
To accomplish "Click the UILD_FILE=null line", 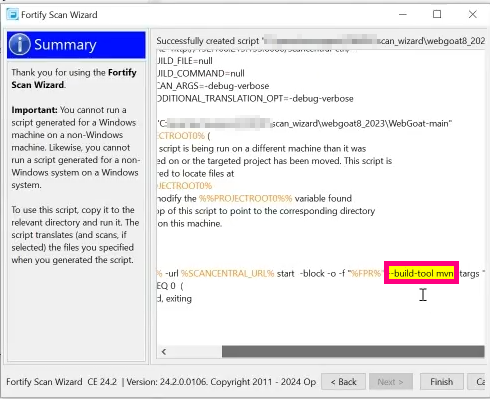I will coord(185,61).
